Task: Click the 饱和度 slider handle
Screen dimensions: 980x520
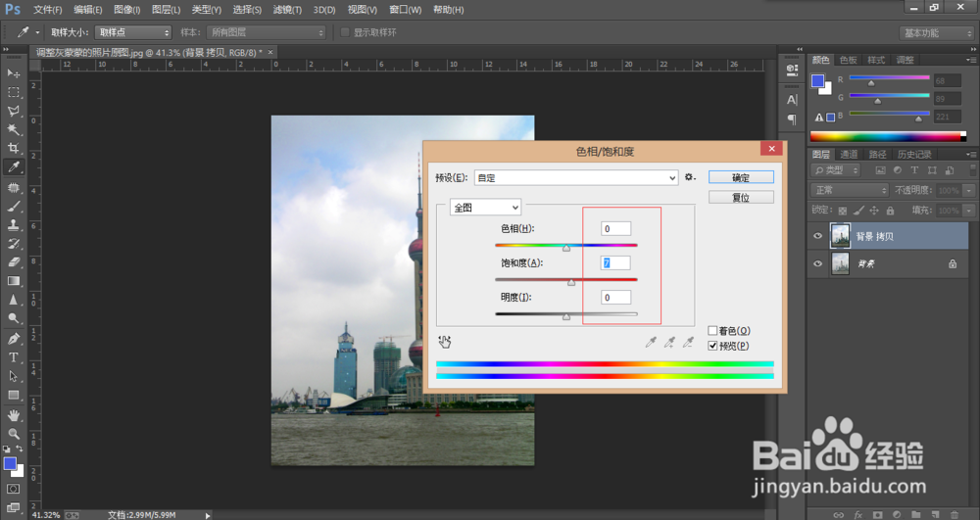Action: pyautogui.click(x=571, y=283)
